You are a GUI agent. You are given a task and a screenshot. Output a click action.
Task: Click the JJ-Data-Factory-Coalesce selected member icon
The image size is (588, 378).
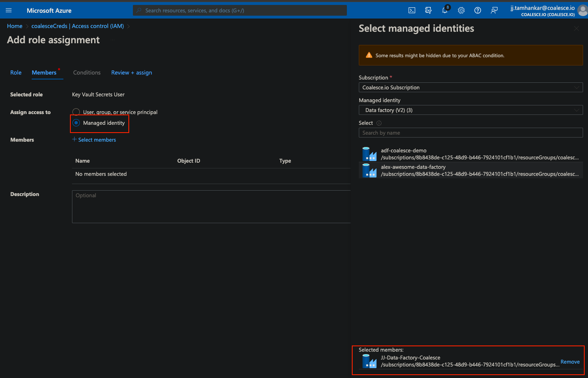pos(370,361)
